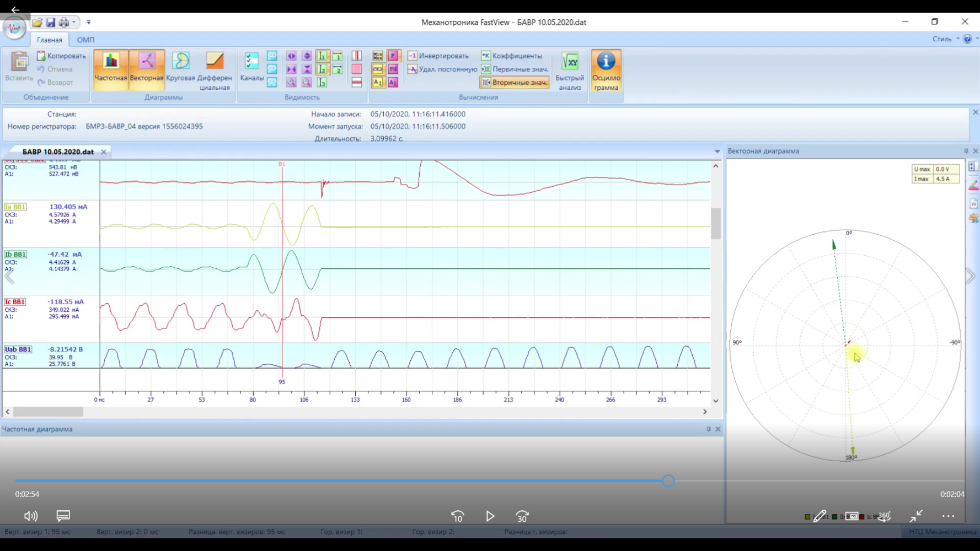Click the open file icon in quick toolbar
980x551 pixels.
click(x=37, y=23)
